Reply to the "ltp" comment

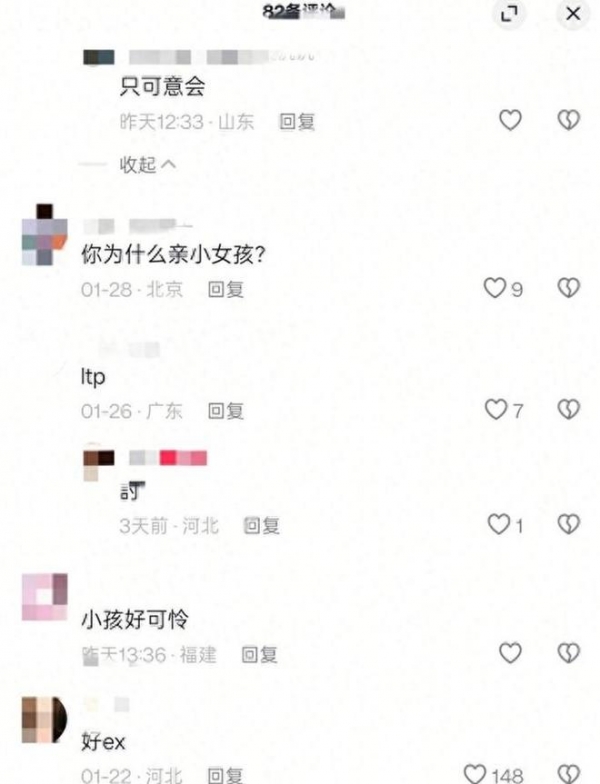coord(226,411)
